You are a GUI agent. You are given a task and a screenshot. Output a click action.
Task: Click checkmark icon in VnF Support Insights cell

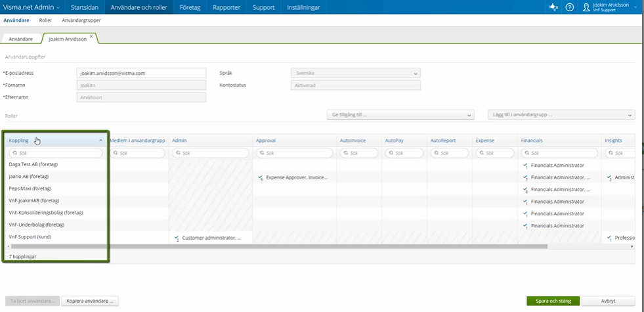pyautogui.click(x=609, y=238)
